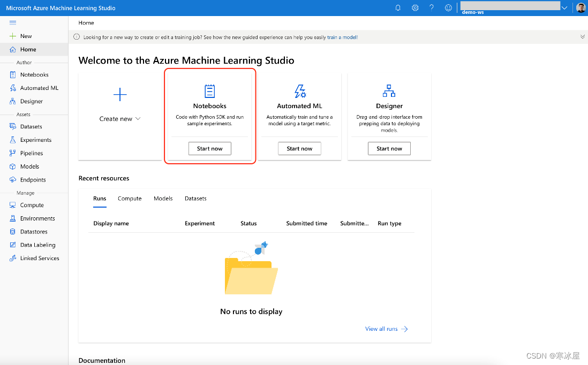This screenshot has width=588, height=365.
Task: Click the Linked Services link icon
Action: [13, 258]
